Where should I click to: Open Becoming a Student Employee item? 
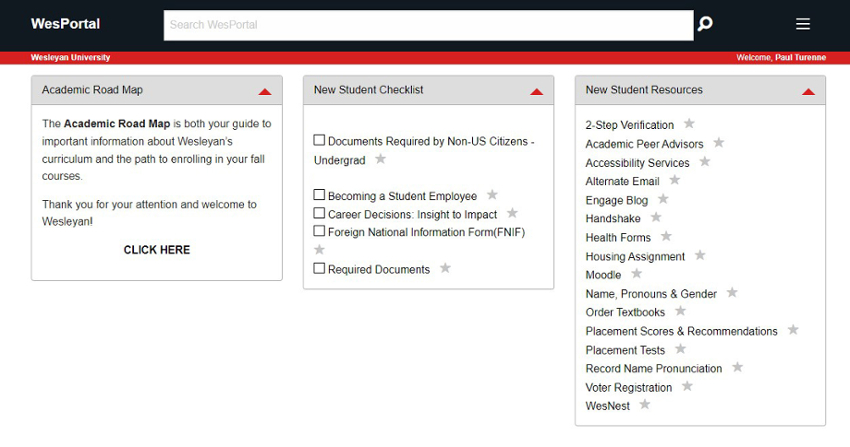tap(402, 196)
